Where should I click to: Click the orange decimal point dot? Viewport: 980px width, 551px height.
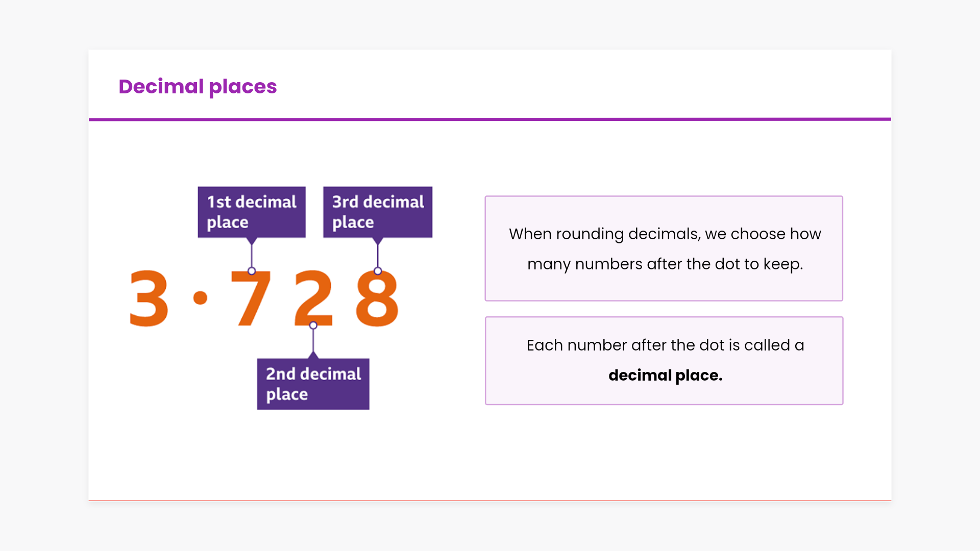point(201,297)
